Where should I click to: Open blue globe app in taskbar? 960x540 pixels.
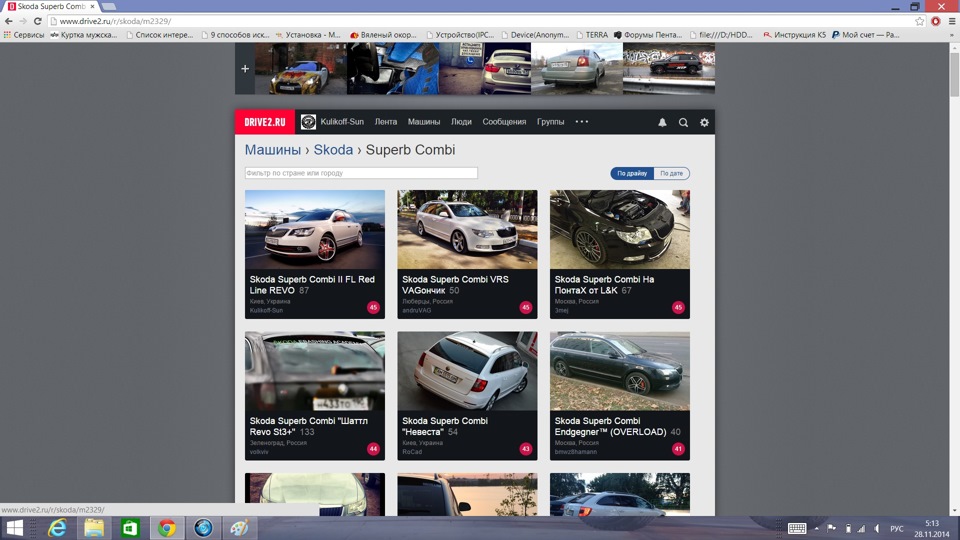[x=203, y=528]
